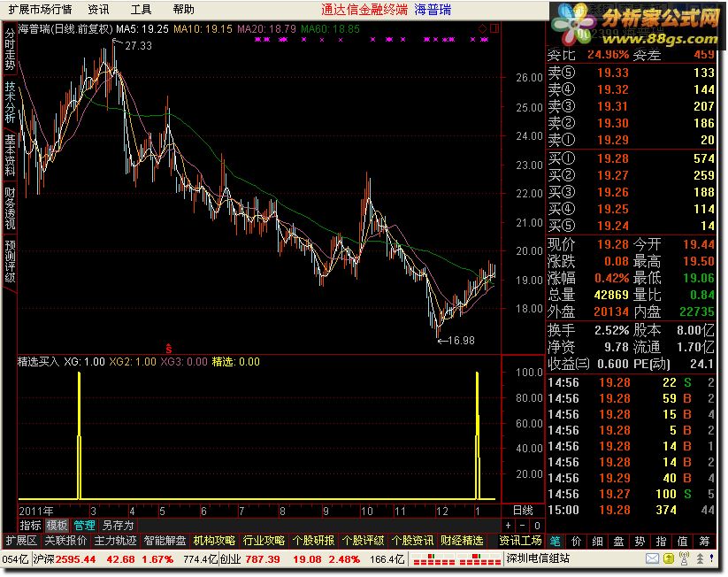Switch to the 财务透视 side tab
Screen dimensions: 728x577
(x=10, y=208)
